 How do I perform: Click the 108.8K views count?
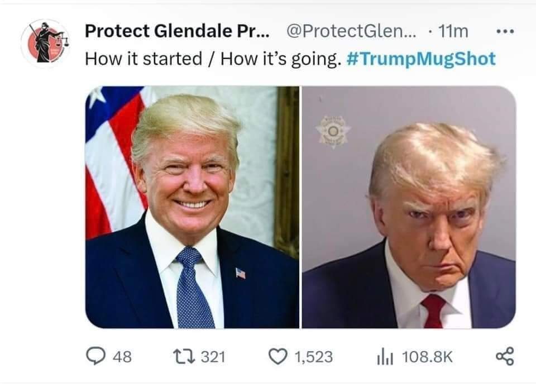pyautogui.click(x=427, y=357)
